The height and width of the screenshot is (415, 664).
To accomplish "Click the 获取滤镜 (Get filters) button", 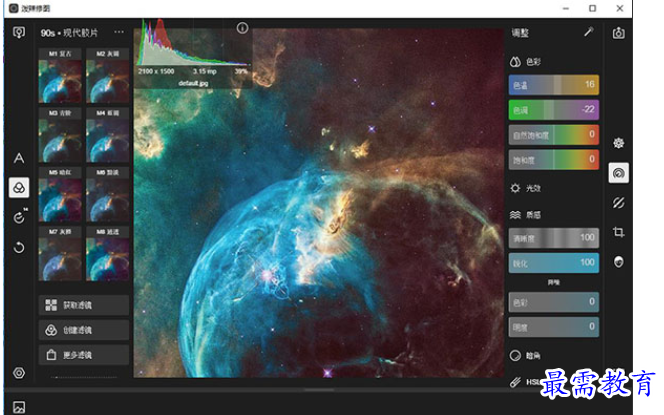I will [84, 305].
